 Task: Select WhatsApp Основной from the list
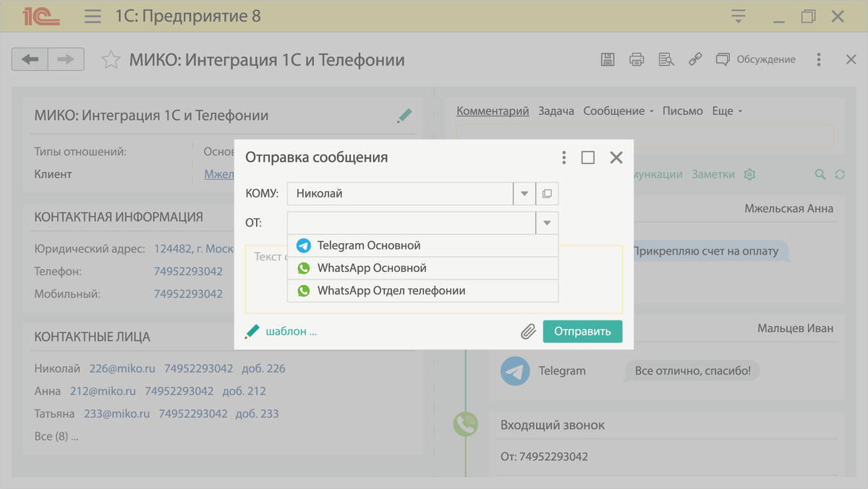click(x=423, y=268)
